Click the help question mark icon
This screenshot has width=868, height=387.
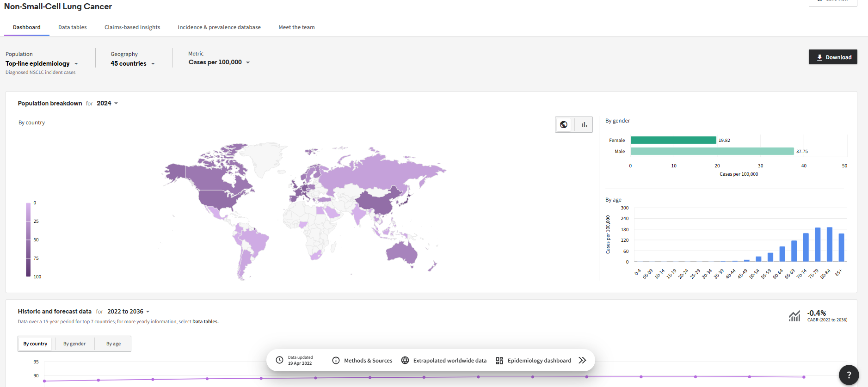(849, 375)
